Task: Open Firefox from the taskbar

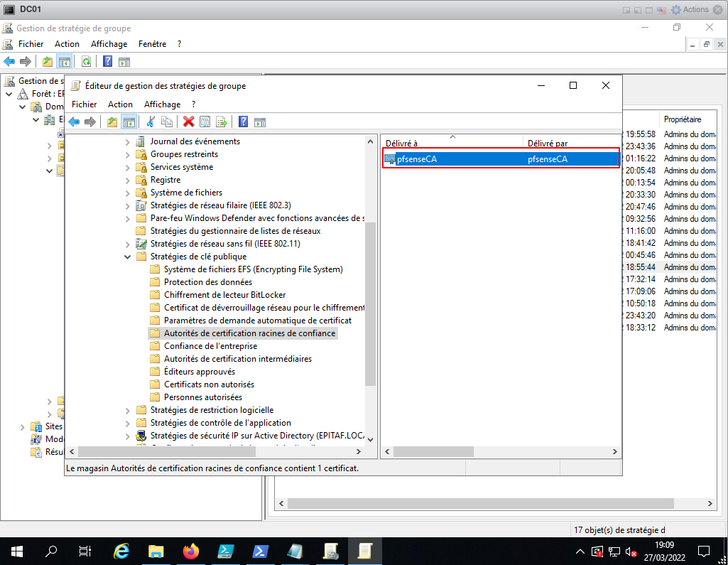Action: tap(191, 551)
